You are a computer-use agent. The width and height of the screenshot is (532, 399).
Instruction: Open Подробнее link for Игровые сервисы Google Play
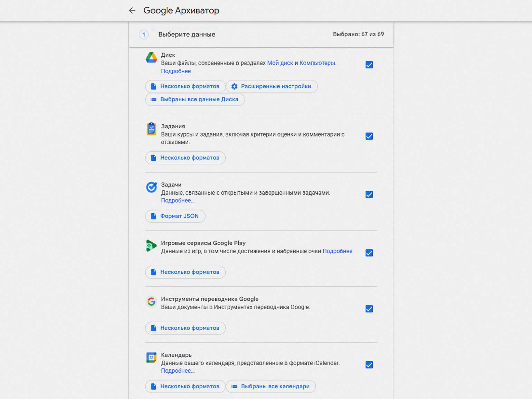click(x=338, y=251)
